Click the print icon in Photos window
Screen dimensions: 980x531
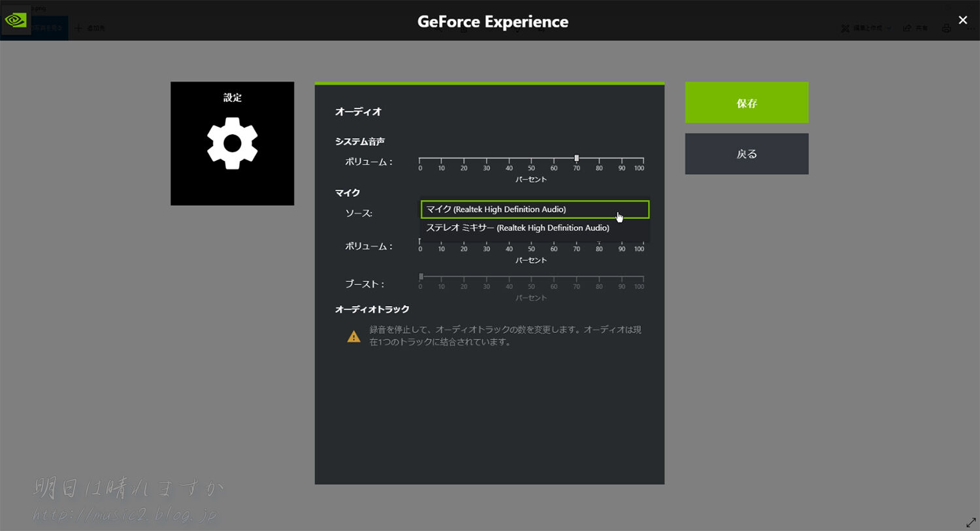tap(947, 28)
